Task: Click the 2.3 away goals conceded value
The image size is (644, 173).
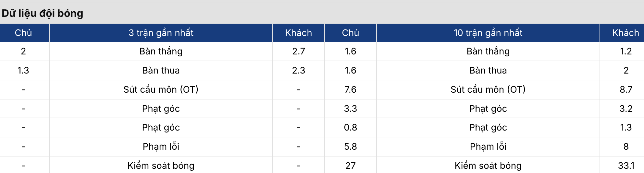Action: pos(299,70)
